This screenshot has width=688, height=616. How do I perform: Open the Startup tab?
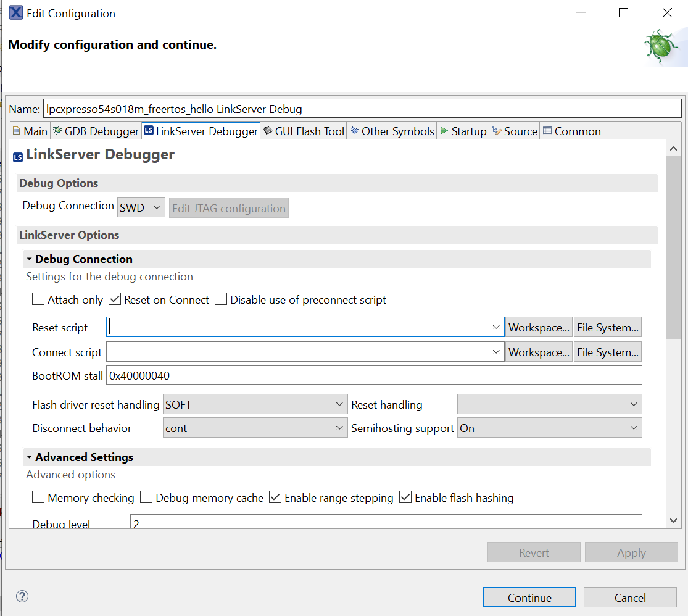coord(463,131)
